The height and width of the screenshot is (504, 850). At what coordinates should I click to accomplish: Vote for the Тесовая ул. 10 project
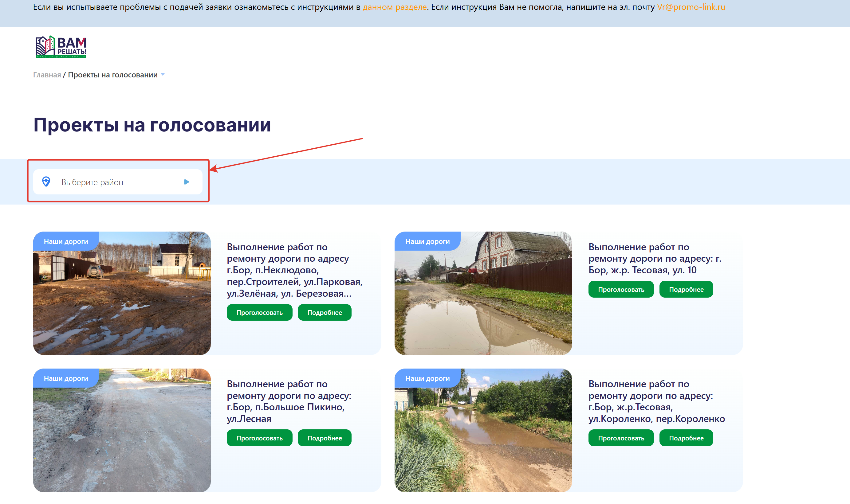point(621,289)
